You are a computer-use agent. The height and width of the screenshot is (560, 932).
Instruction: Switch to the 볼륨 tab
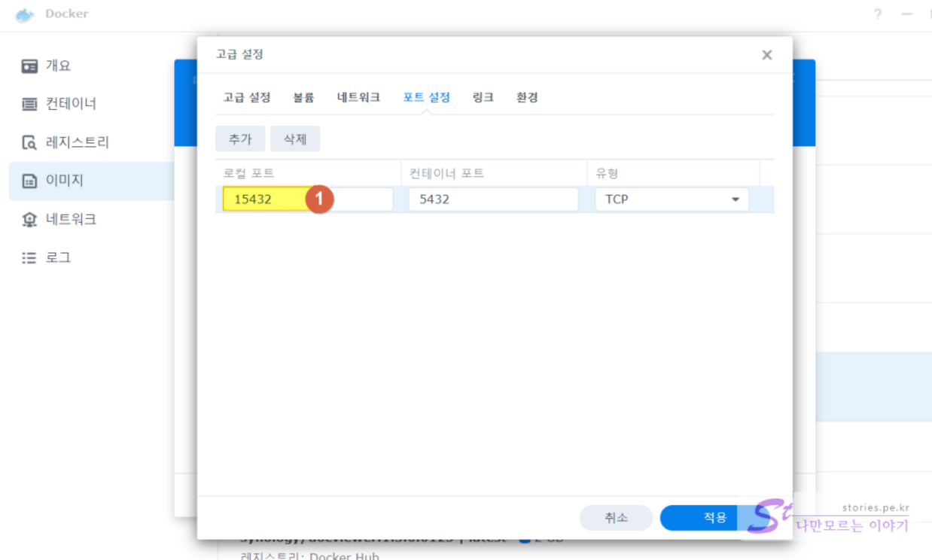(303, 98)
